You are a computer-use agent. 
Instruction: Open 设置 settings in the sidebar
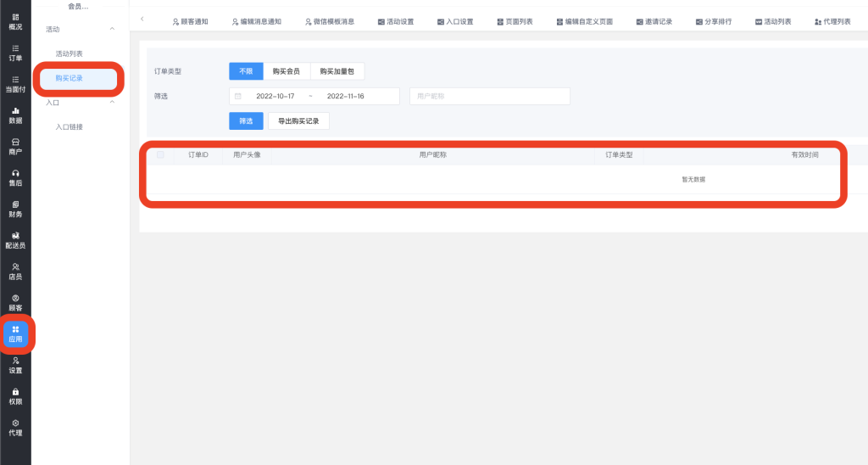point(15,365)
